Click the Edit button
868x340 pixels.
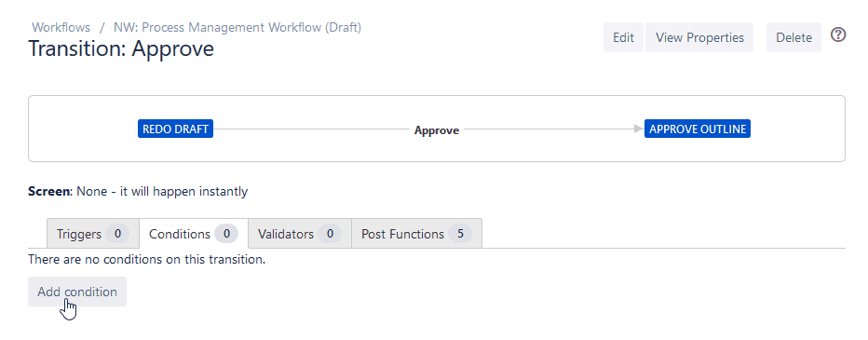pyautogui.click(x=623, y=37)
